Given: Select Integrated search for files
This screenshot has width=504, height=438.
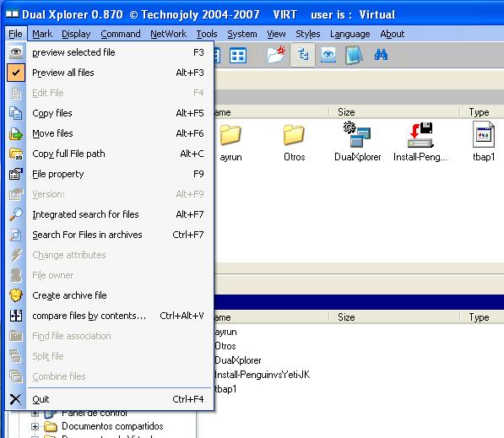Looking at the screenshot, I should pyautogui.click(x=120, y=214).
